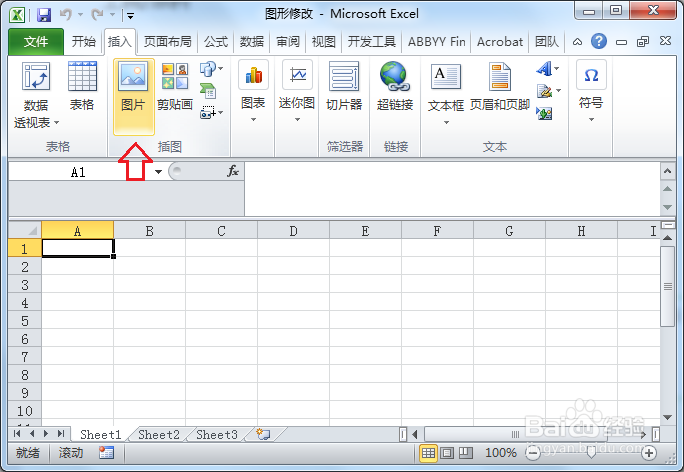Insert a new worksheet tab
The height and width of the screenshot is (472, 684).
[263, 434]
